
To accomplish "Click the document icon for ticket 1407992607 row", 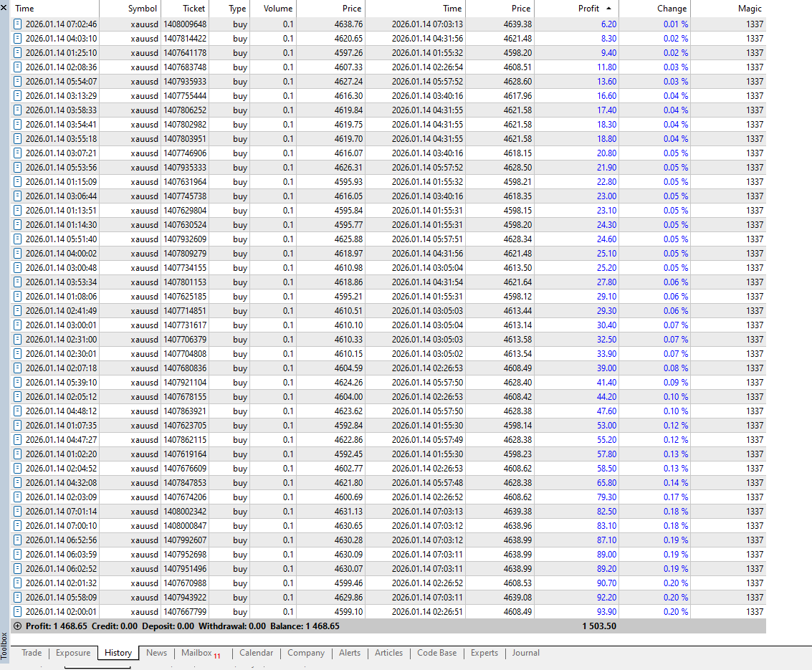I will [18, 540].
